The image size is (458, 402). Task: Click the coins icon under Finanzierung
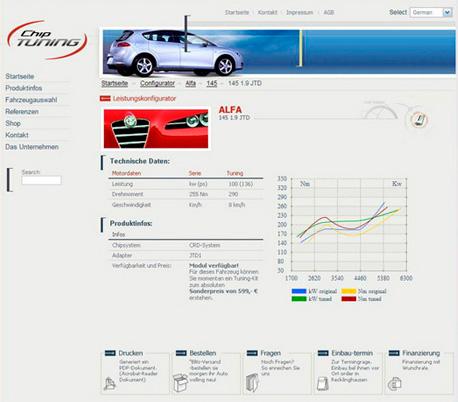(395, 384)
